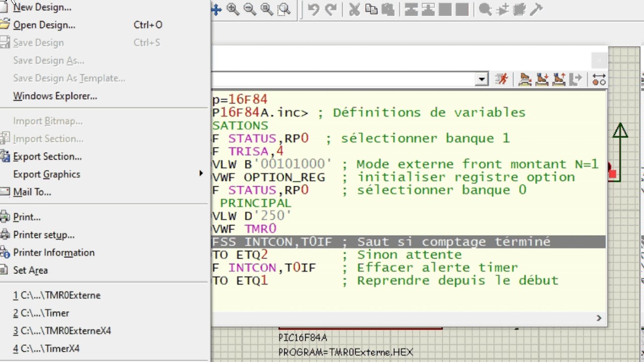The image size is (644, 362).
Task: Click the horizontal scrollbar right arrow
Action: click(599, 318)
